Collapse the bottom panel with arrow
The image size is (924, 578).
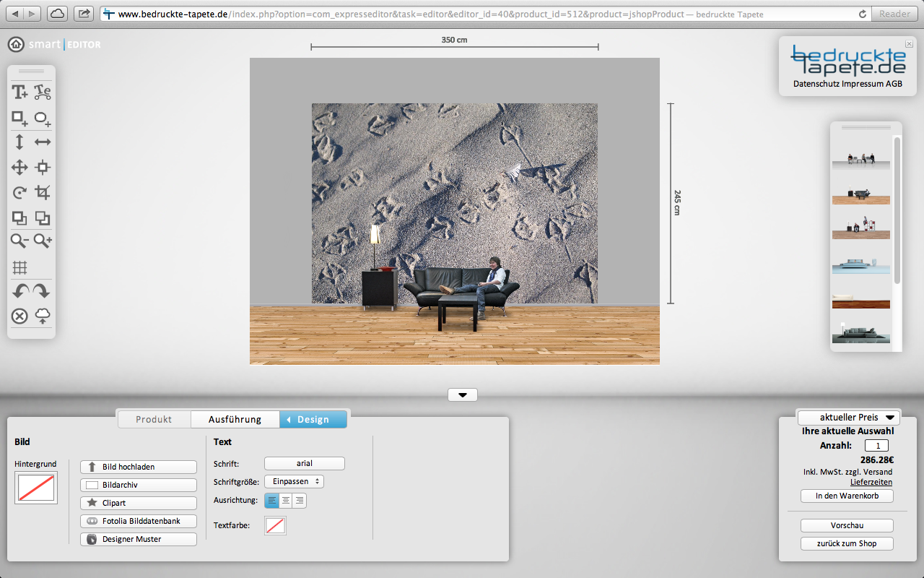[x=463, y=395]
